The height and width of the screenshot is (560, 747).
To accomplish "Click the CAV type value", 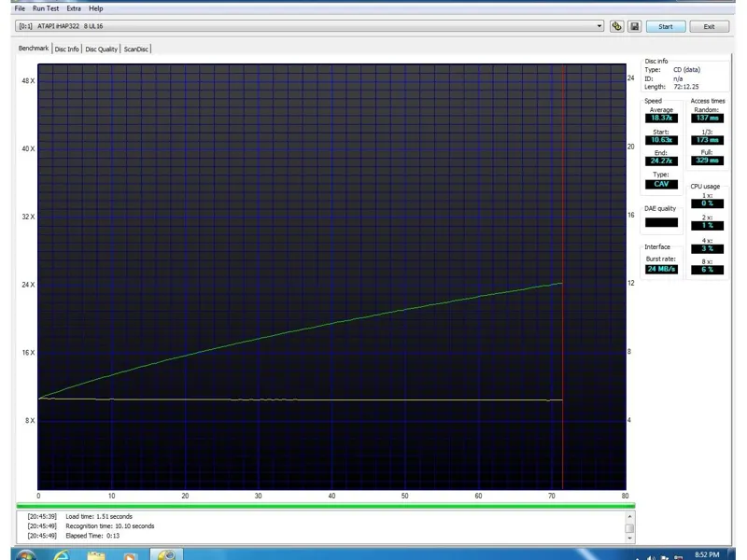I will (661, 184).
